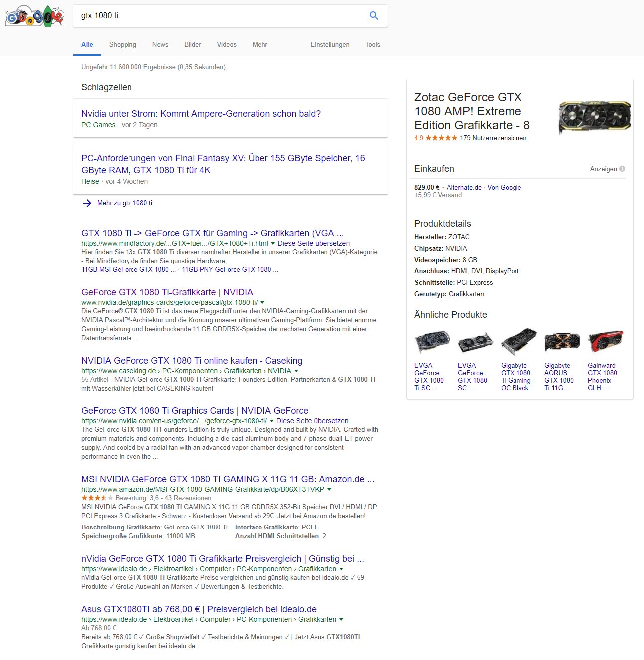Screen dimensions: 644x660
Task: Open the Tools option
Action: click(x=373, y=44)
